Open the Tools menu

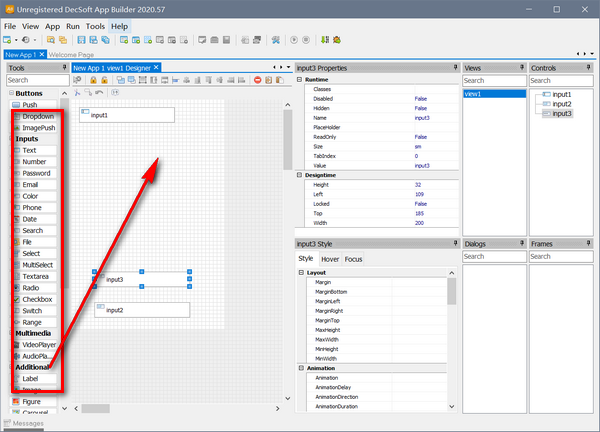tap(95, 25)
